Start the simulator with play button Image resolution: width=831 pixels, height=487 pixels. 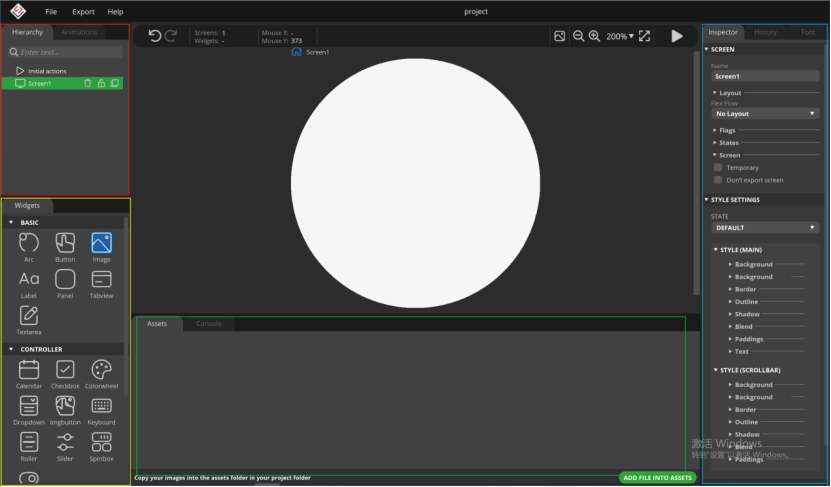[677, 36]
